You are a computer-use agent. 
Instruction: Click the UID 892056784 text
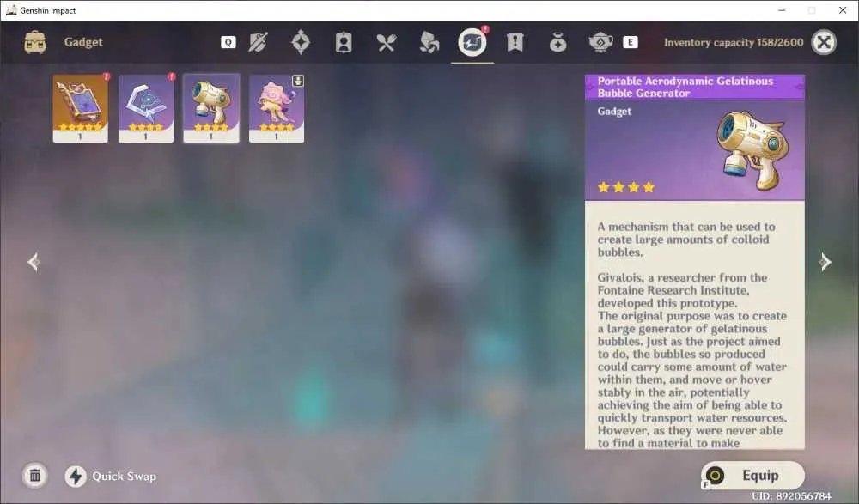pos(791,495)
